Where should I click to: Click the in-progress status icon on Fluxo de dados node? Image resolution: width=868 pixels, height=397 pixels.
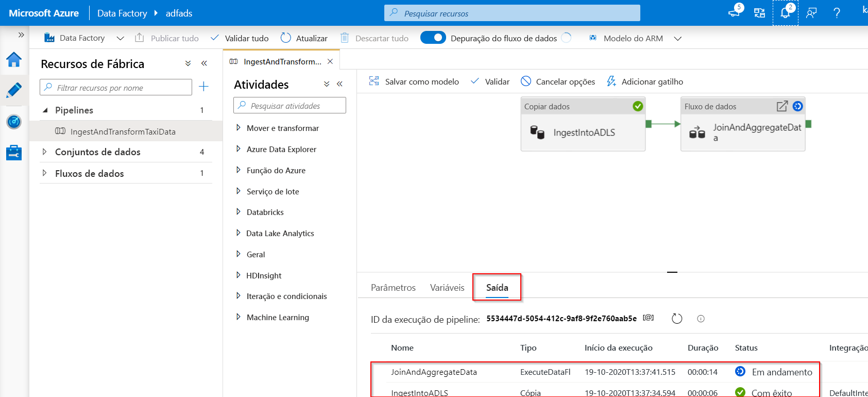click(x=797, y=106)
